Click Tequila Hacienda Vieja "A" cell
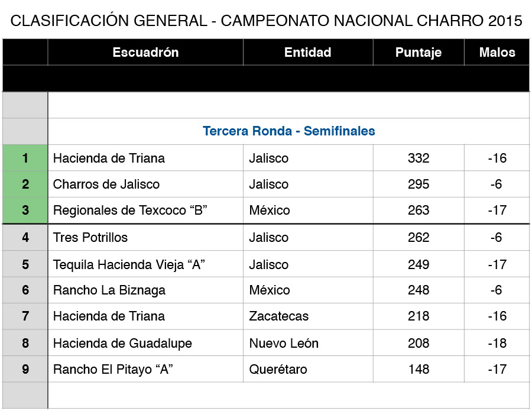The image size is (532, 411). tap(129, 264)
